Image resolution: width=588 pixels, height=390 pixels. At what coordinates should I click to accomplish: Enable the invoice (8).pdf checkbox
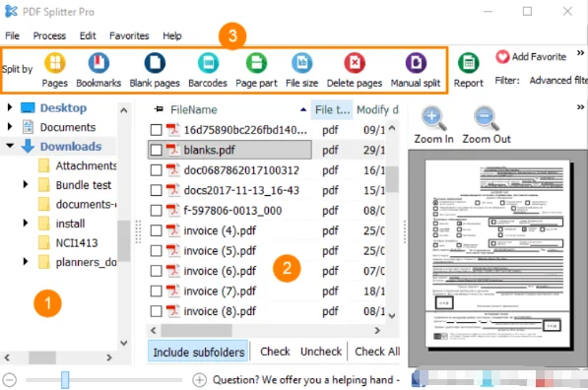[156, 311]
